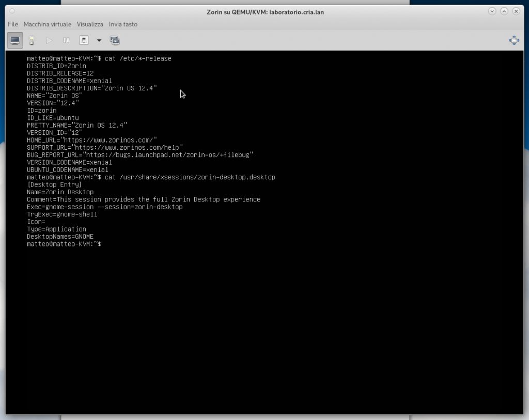
Task: Click the line UBUNTU_CODENAME=xenial
Action: [x=68, y=170]
